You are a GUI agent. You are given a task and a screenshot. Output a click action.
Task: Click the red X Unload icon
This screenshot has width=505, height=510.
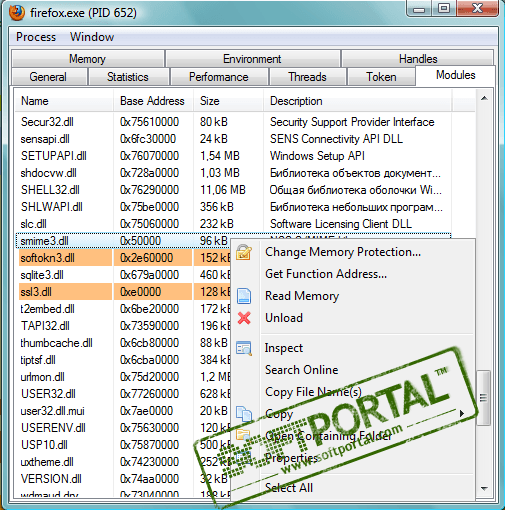click(244, 318)
